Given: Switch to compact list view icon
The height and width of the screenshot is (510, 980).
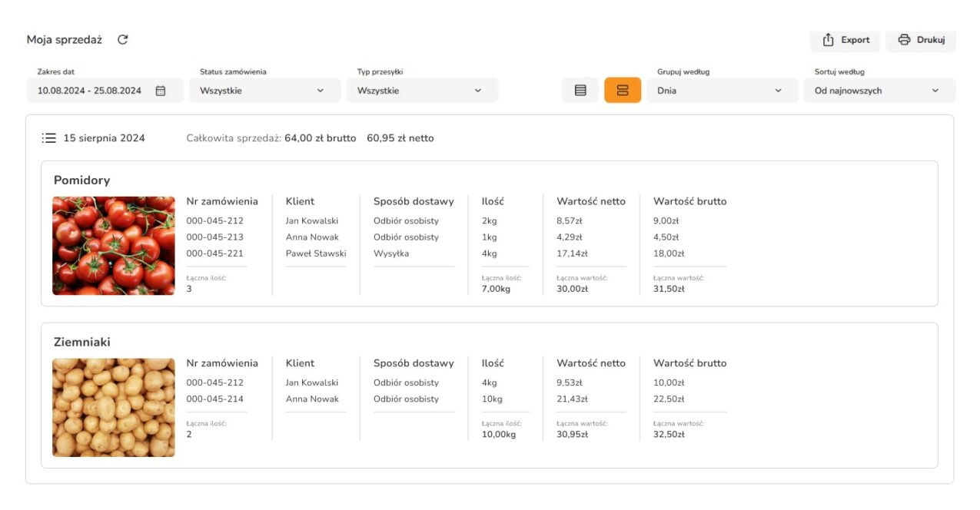Looking at the screenshot, I should coord(580,91).
